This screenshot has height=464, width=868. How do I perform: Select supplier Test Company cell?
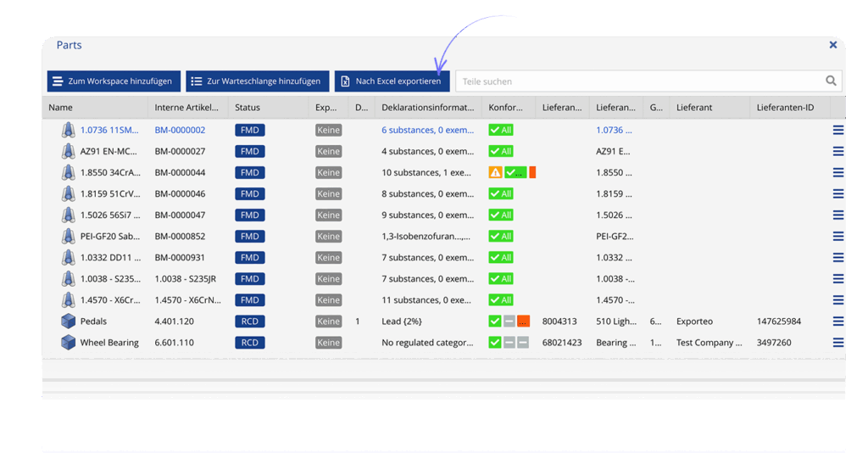click(x=709, y=343)
